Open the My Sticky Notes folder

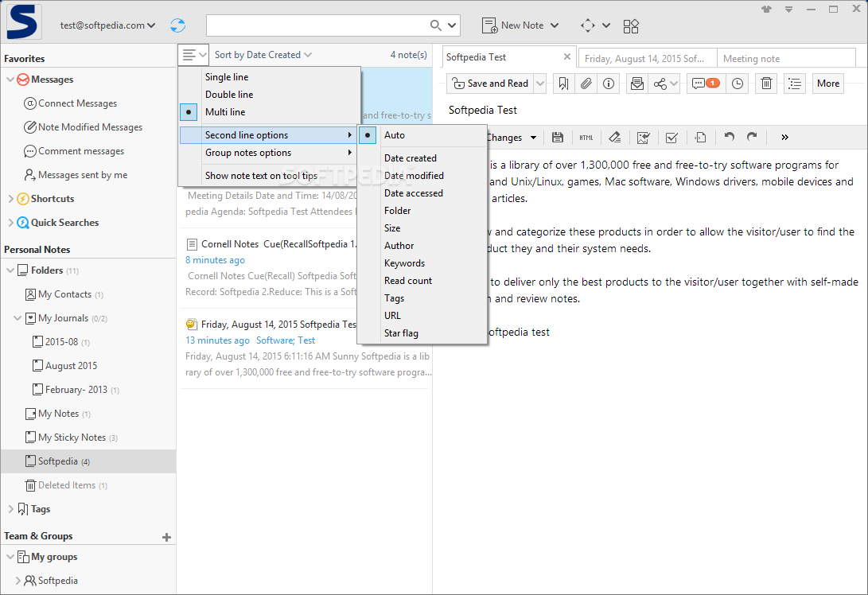[x=72, y=437]
